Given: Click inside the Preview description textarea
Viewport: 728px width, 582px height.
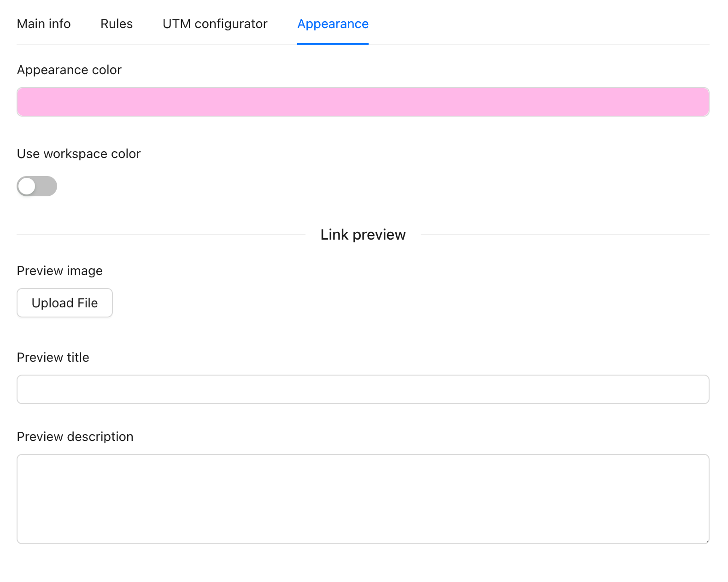Looking at the screenshot, I should coord(363,499).
